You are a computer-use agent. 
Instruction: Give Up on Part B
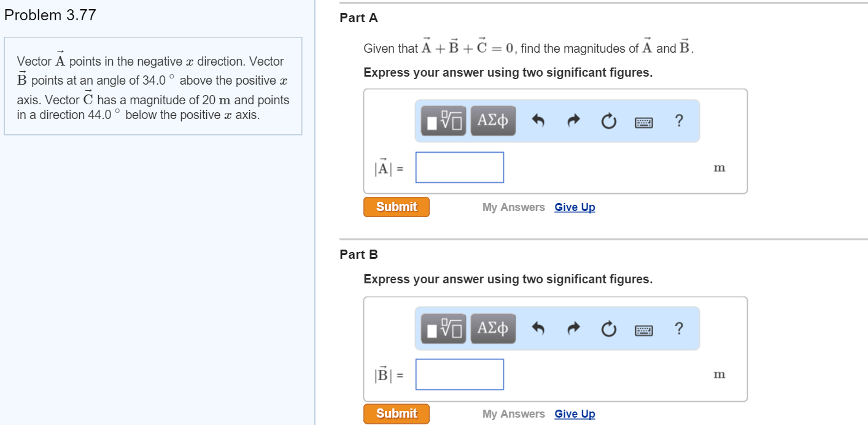574,413
